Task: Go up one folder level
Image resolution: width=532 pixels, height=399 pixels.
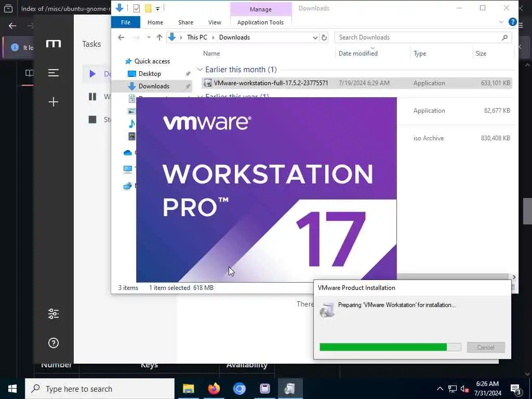Action: 159,37
